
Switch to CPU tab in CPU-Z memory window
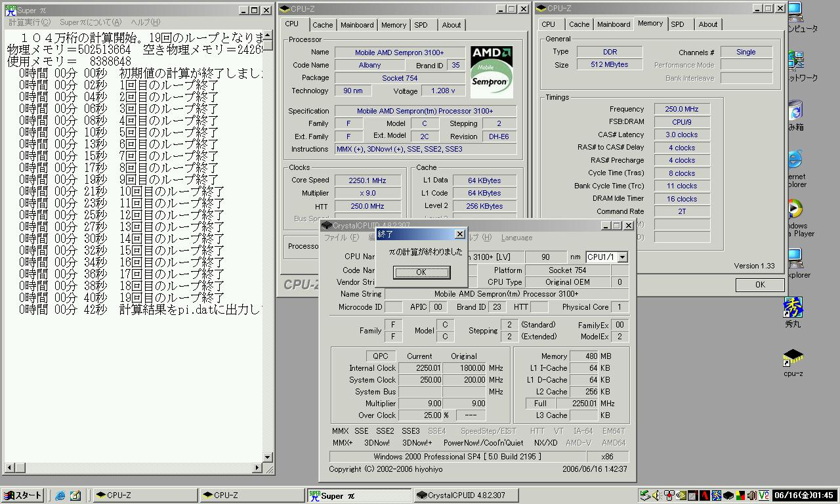(548, 24)
